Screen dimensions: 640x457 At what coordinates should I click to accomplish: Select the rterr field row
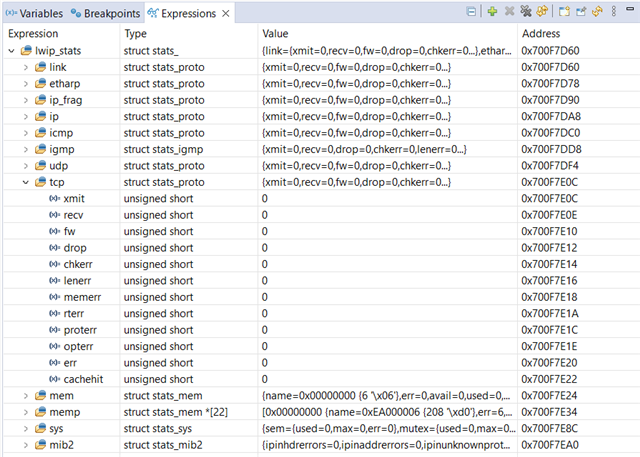coord(322,313)
